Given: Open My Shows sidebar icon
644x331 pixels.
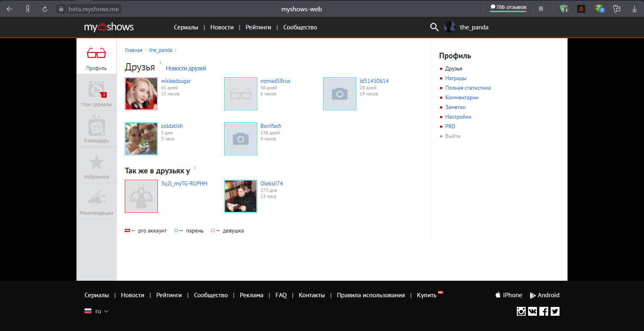Looking at the screenshot, I should [x=97, y=89].
